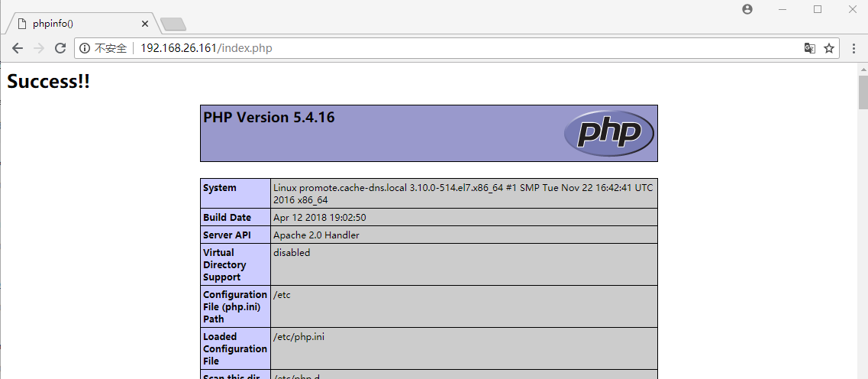Bookmark this page with the star
868x379 pixels.
click(829, 48)
